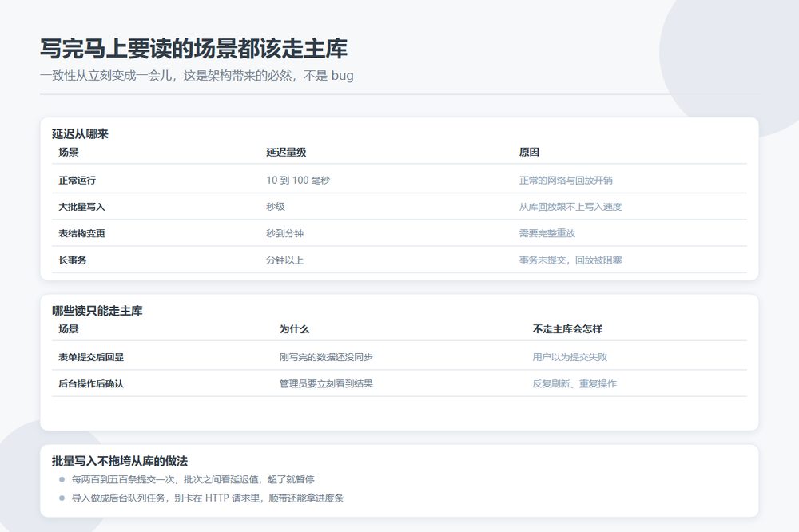The height and width of the screenshot is (532, 799).
Task: Click the subtitle about 一致性从立刻变成一会儿
Action: pyautogui.click(x=197, y=75)
